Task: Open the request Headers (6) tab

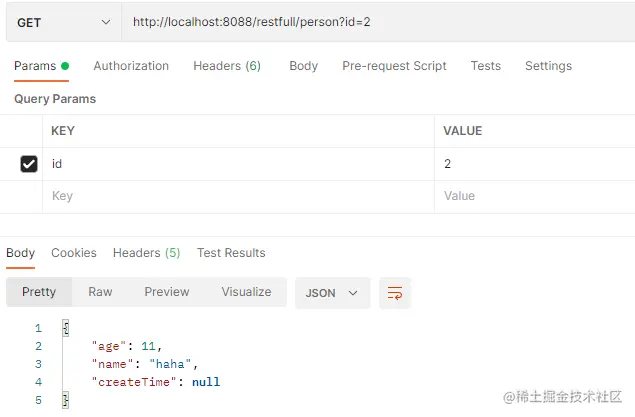Action: pyautogui.click(x=227, y=66)
